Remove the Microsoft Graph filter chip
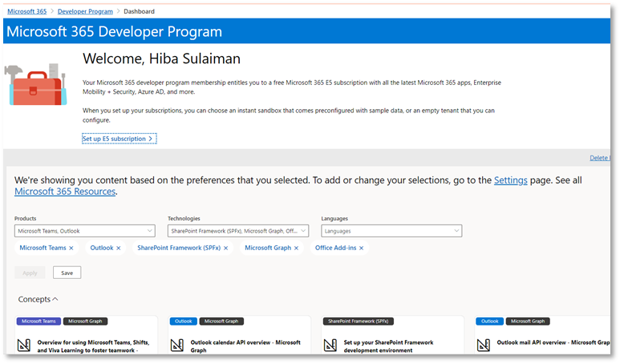This screenshot has width=620, height=364. (296, 249)
